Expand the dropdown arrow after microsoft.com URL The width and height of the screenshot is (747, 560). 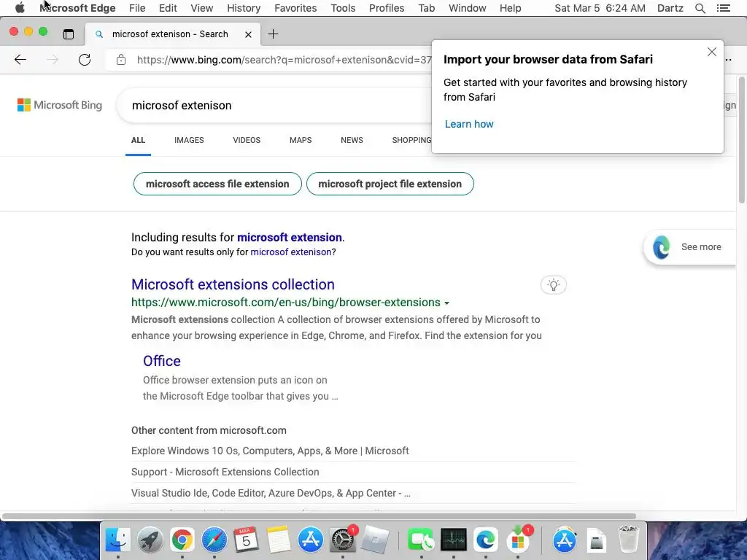tap(447, 303)
